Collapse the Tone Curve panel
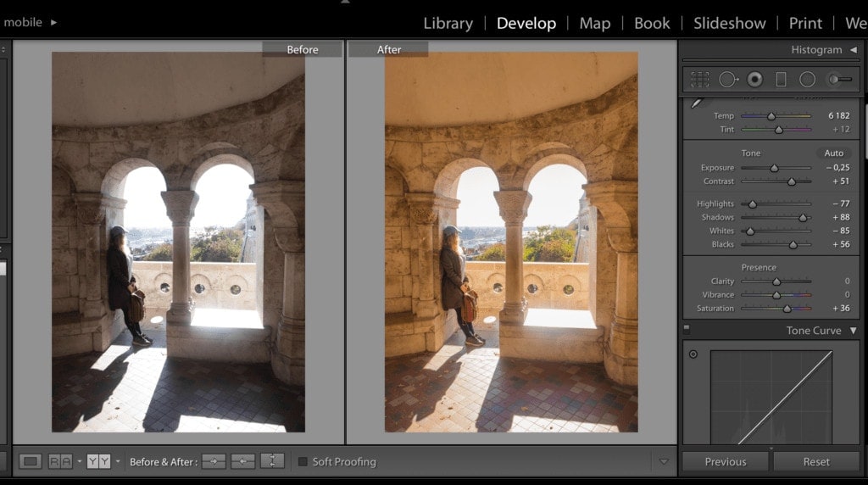 853,331
